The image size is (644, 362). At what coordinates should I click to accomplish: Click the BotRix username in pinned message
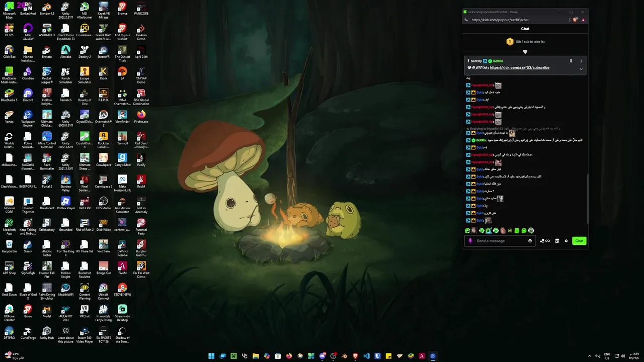tap(498, 61)
